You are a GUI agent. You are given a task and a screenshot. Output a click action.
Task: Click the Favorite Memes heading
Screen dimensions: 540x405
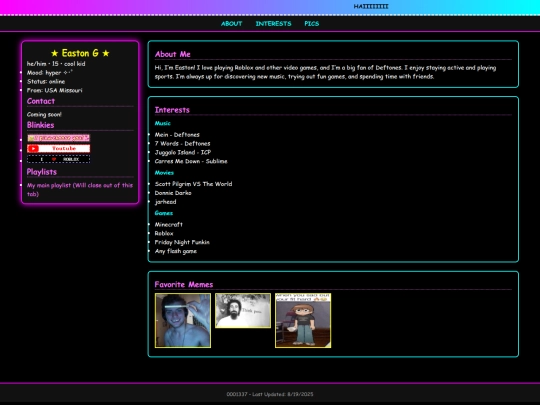coord(184,284)
